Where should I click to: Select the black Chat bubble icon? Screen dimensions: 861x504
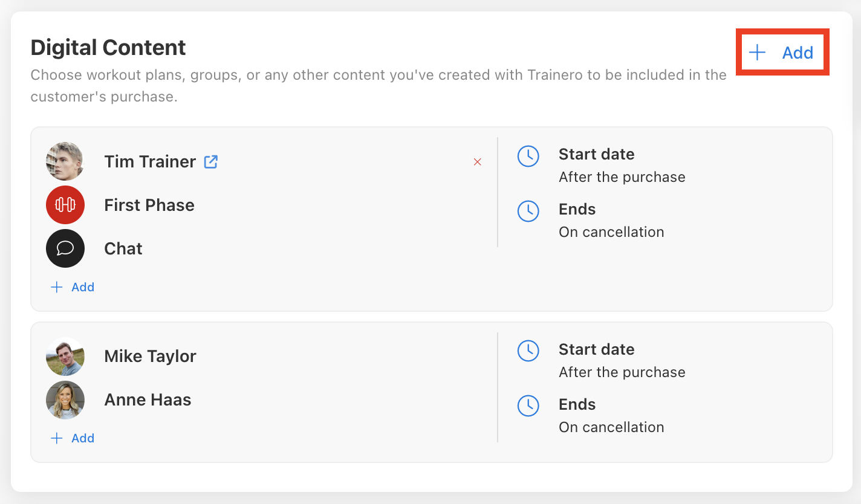(65, 248)
